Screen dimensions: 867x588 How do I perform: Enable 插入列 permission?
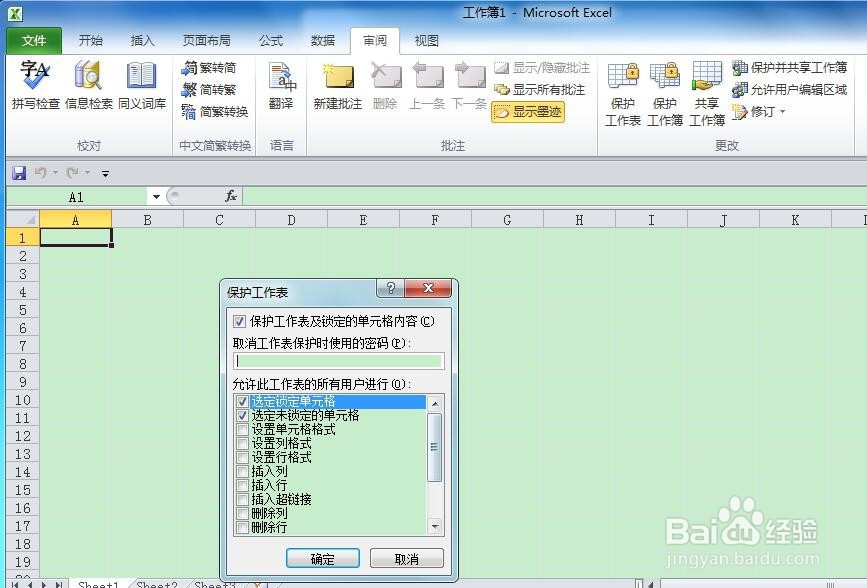coord(242,472)
